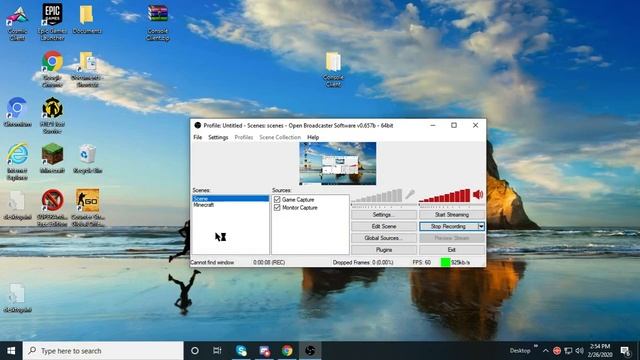640x360 pixels.
Task: Open the Windows Start menu
Action: click(11, 351)
